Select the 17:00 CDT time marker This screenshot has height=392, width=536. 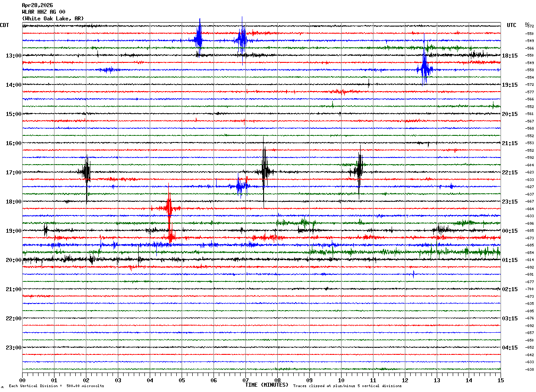point(13,173)
